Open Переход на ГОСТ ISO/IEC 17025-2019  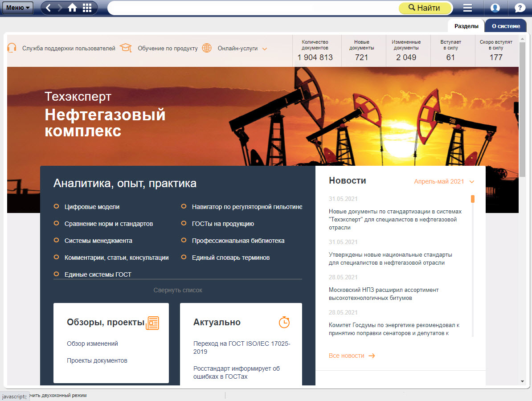tap(241, 348)
